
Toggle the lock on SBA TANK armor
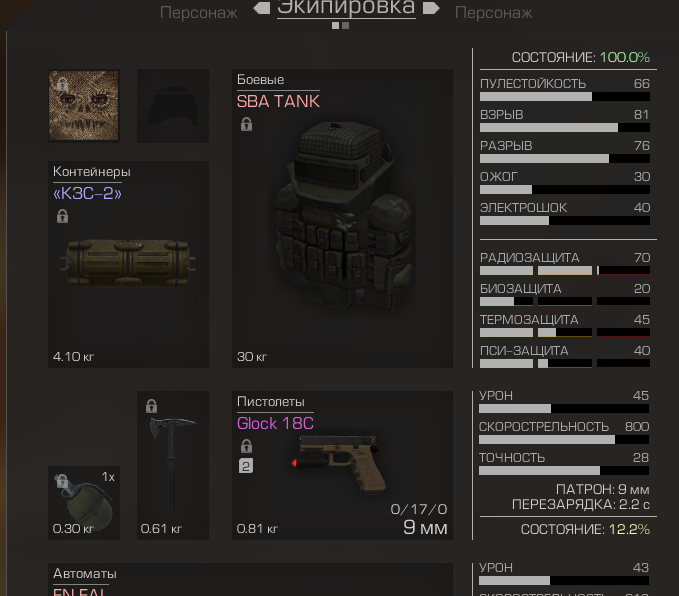(x=246, y=124)
